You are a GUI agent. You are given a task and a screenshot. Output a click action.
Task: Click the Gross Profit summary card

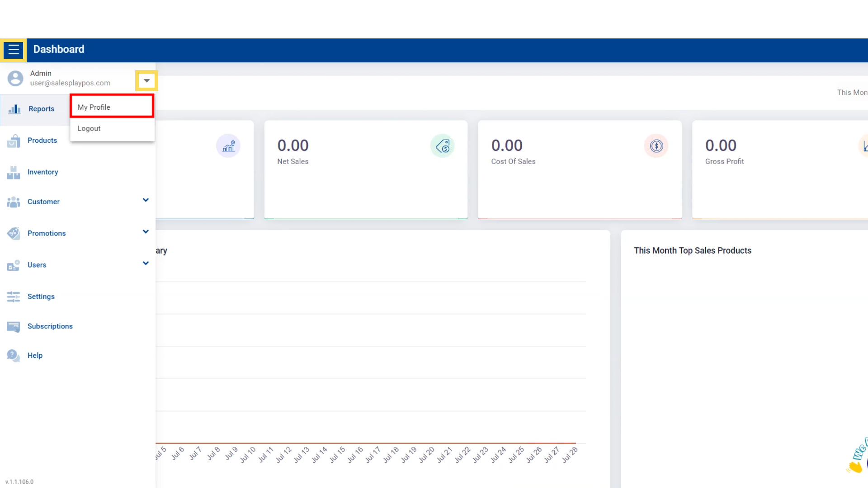[778, 170]
